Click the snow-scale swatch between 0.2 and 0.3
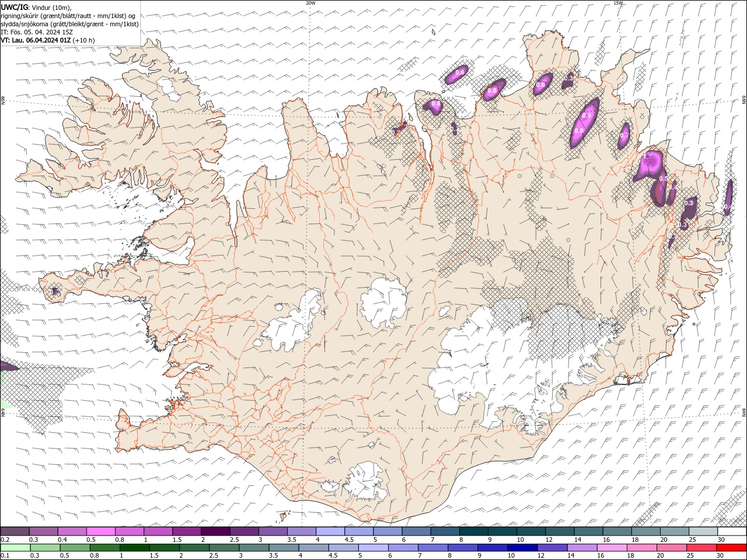747x560 pixels. pyautogui.click(x=15, y=531)
